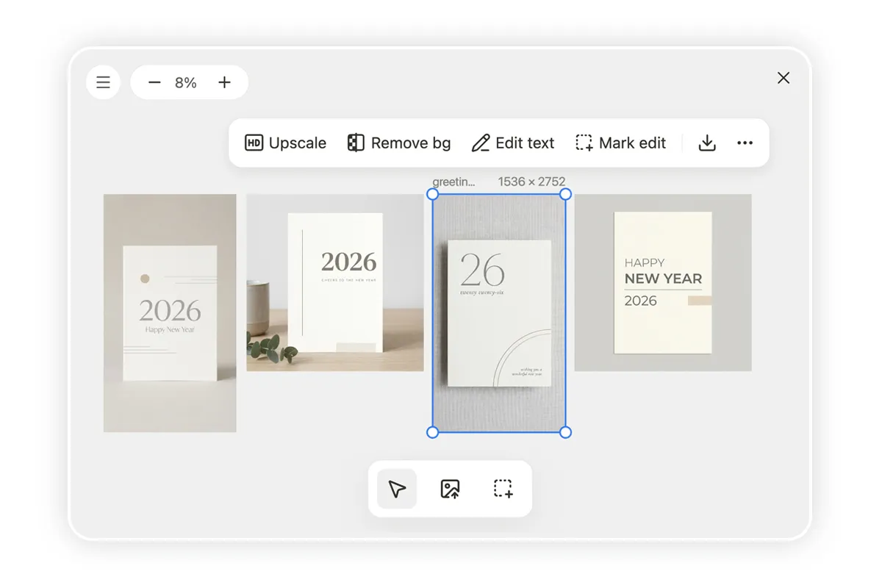Viewport: 882px width, 588px height.
Task: Click the upload image tool
Action: click(450, 489)
